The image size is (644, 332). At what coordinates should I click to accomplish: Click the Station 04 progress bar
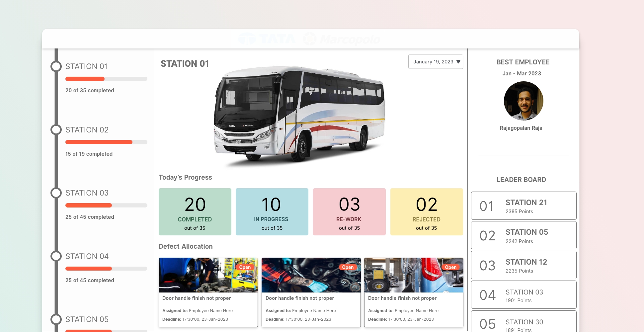pos(106,269)
